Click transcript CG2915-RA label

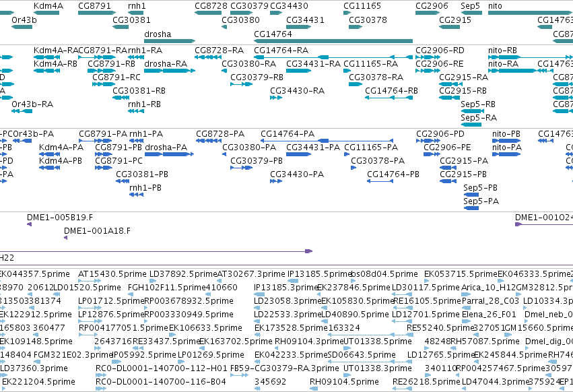pyautogui.click(x=463, y=77)
